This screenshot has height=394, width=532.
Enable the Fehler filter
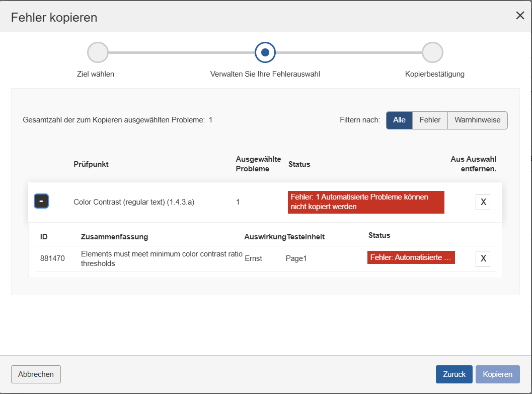click(429, 120)
